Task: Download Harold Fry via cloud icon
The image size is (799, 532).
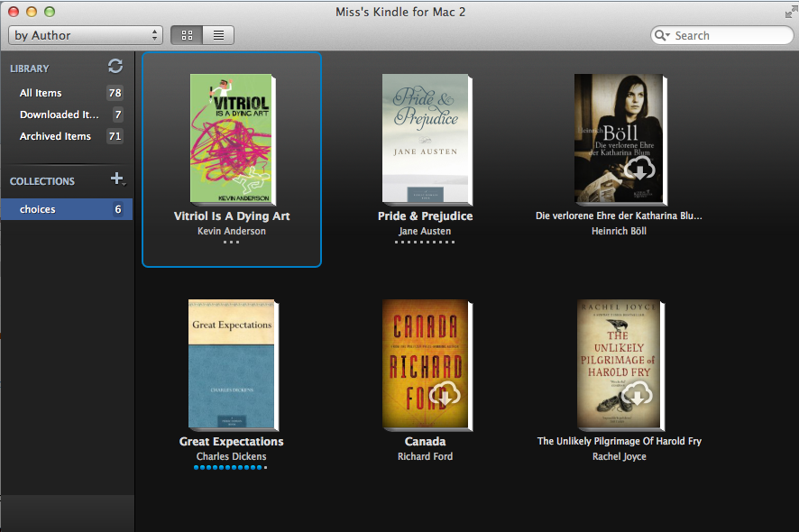Action: 638,394
